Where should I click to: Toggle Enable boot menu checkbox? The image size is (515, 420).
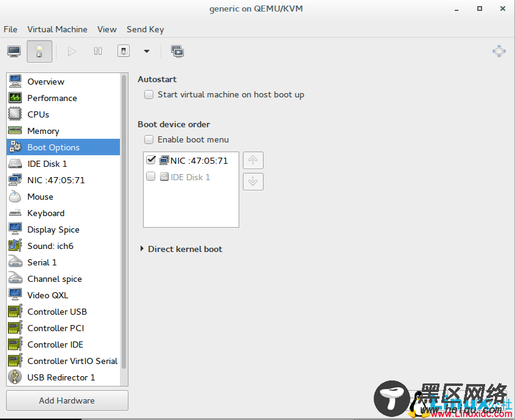[149, 139]
